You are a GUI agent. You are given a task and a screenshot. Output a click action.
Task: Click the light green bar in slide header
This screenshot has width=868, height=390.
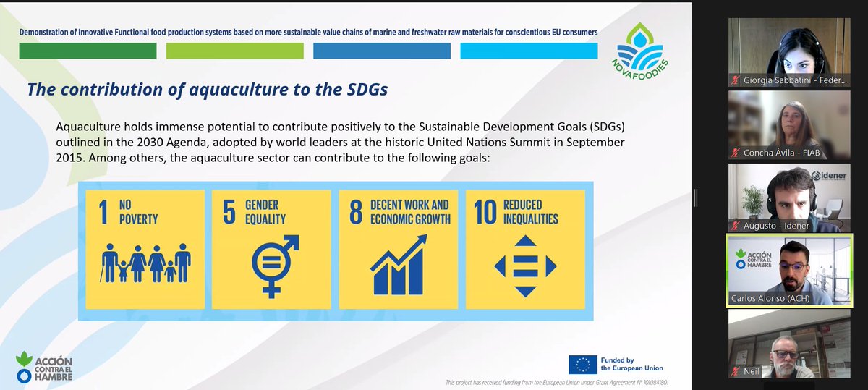tap(234, 51)
